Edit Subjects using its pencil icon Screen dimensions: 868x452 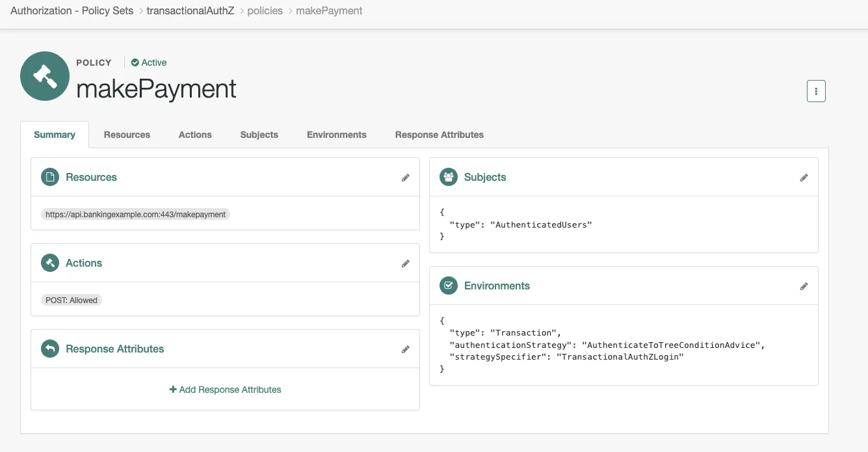pyautogui.click(x=804, y=177)
